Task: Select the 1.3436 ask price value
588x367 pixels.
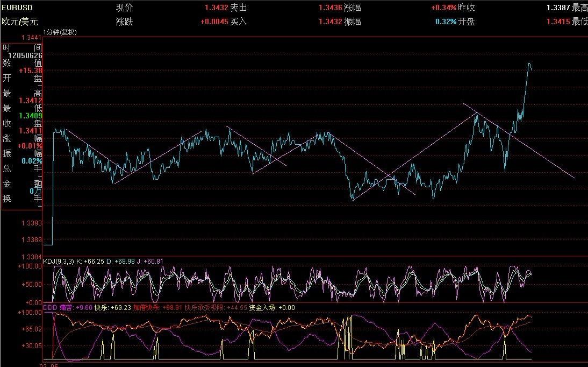Action: [331, 8]
